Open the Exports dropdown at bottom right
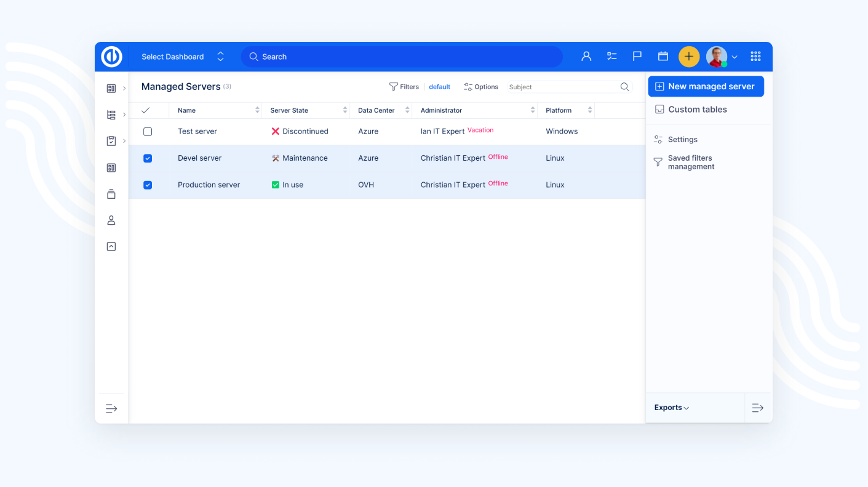Screen dimensions: 868x487 coord(671,408)
